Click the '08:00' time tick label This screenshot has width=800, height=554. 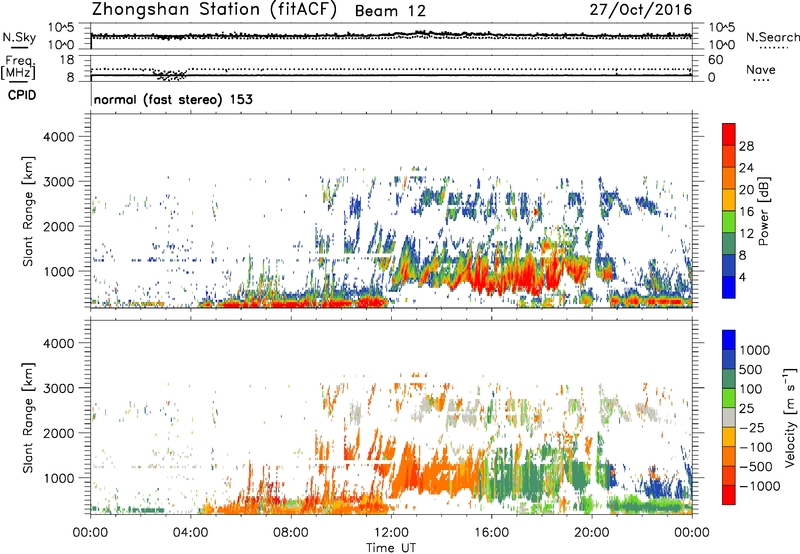pyautogui.click(x=291, y=533)
